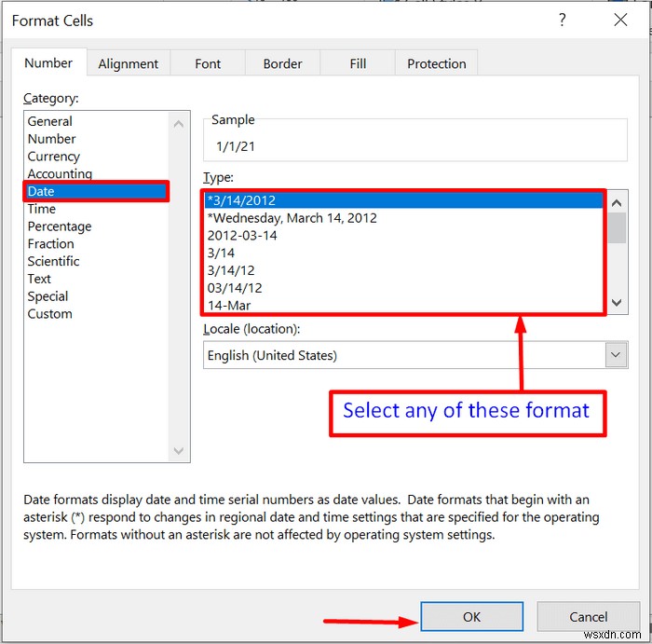
Task: Select the Fraction category
Action: [x=97, y=243]
